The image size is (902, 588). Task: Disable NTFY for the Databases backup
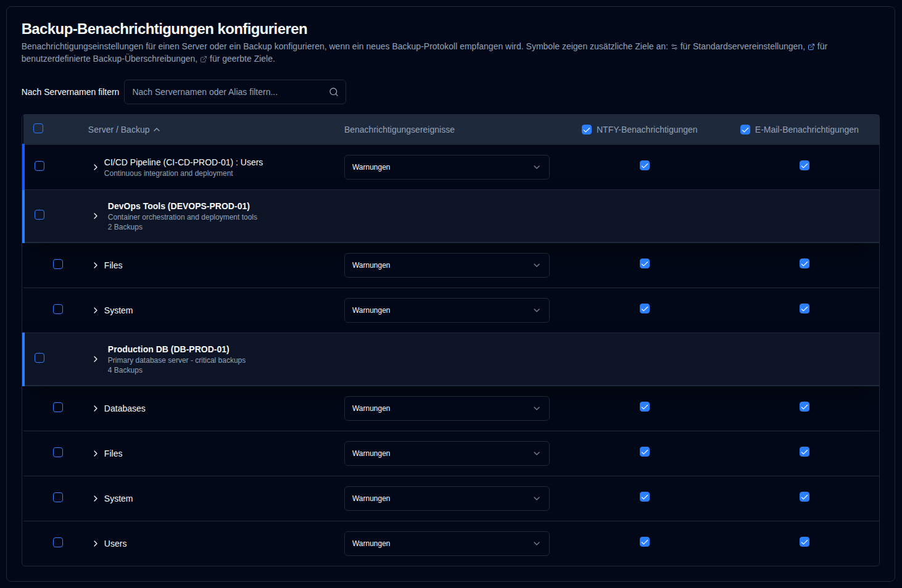point(645,407)
